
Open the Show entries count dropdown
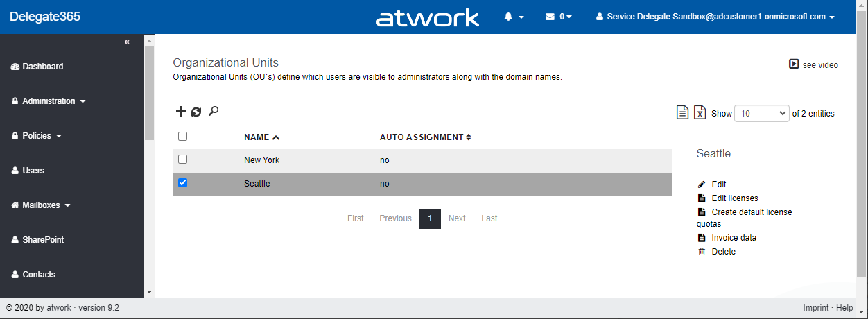point(761,113)
